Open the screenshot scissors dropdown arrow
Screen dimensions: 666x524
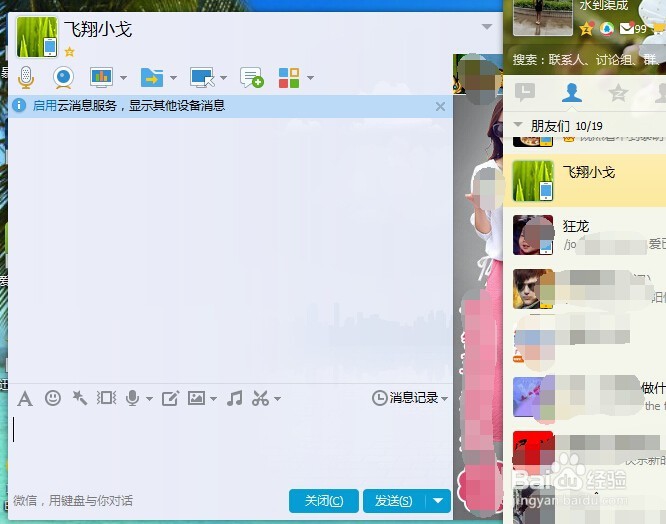(x=277, y=399)
